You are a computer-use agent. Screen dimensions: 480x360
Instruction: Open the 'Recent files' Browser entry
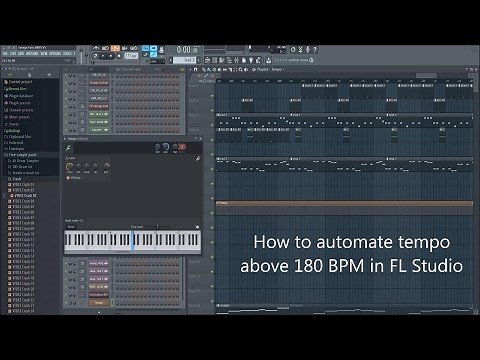pos(16,89)
